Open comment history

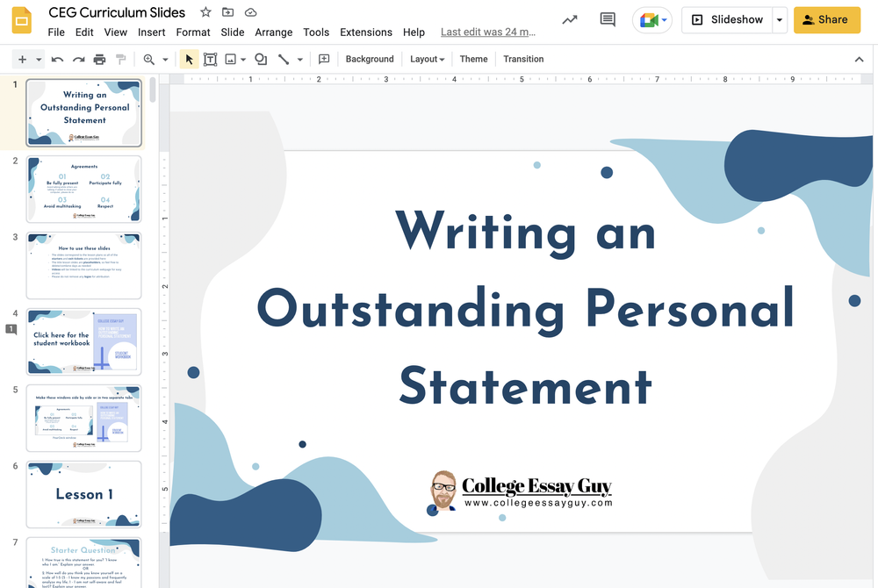pos(608,19)
